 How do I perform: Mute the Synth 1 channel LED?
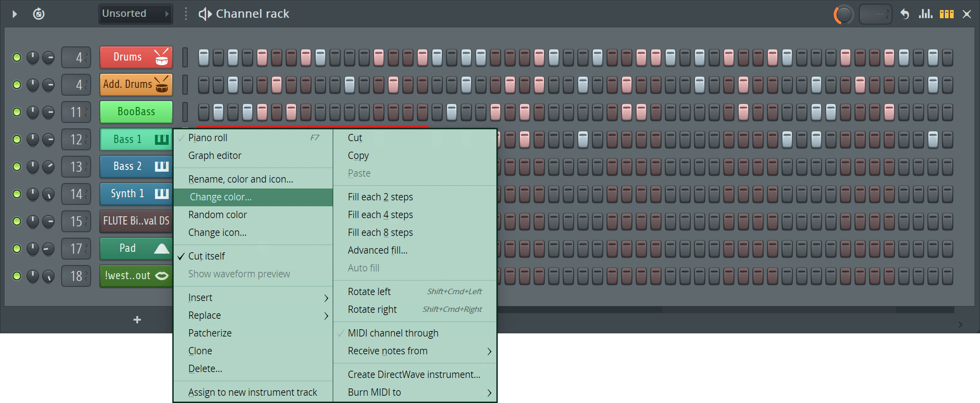tap(17, 194)
